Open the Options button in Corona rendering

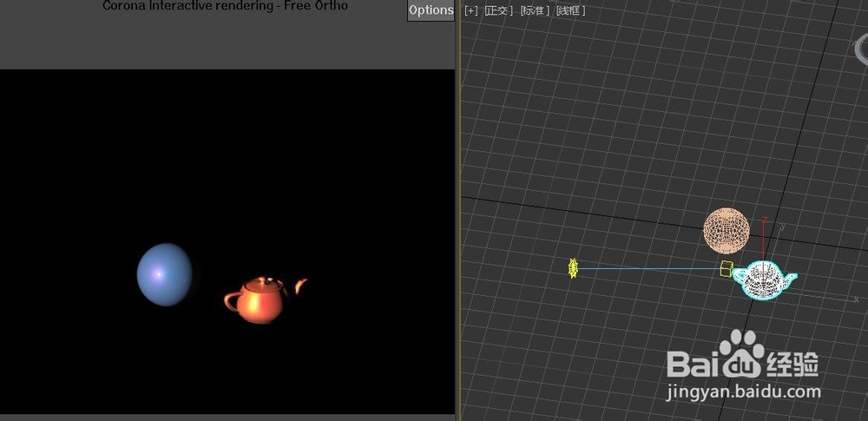click(x=431, y=10)
